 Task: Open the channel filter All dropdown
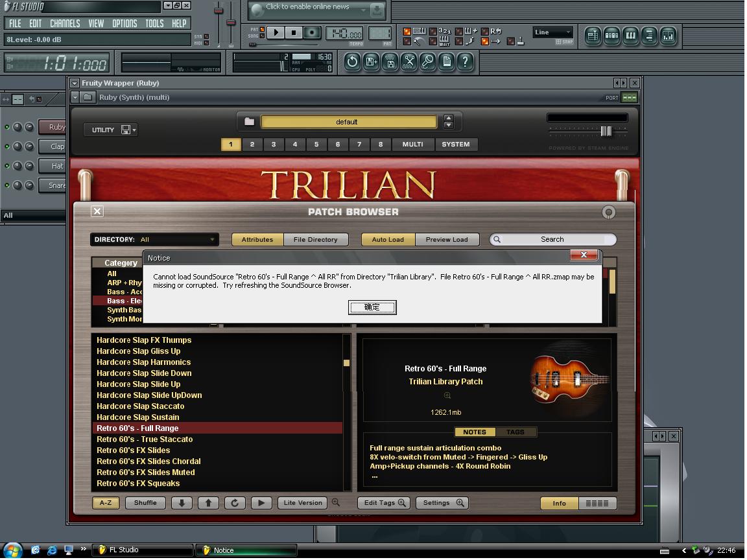(x=33, y=215)
